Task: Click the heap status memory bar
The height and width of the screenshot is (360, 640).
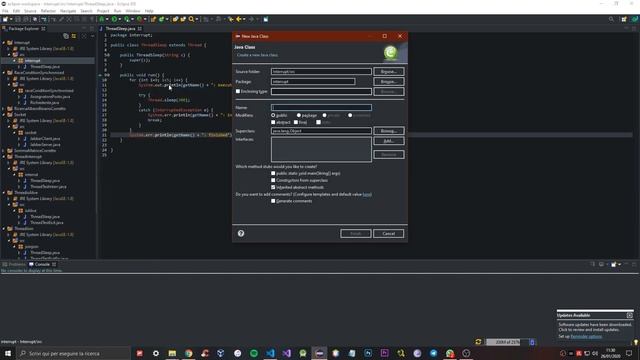Action: (507, 342)
